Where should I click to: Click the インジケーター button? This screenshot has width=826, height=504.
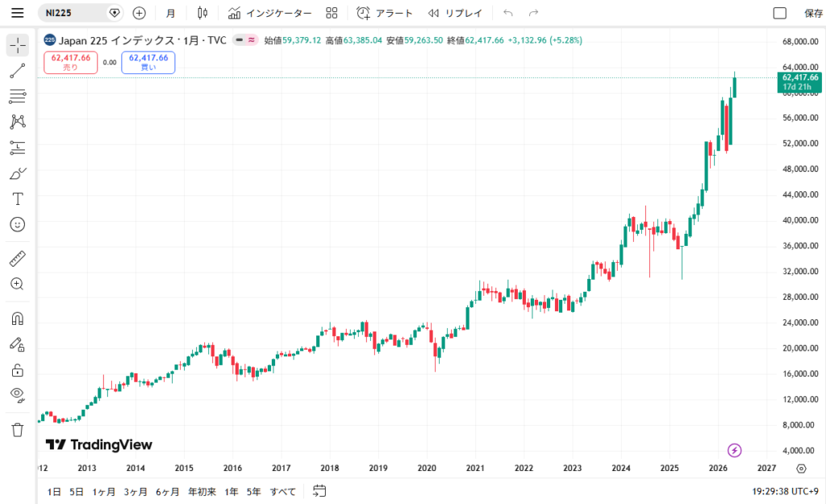[x=269, y=13]
